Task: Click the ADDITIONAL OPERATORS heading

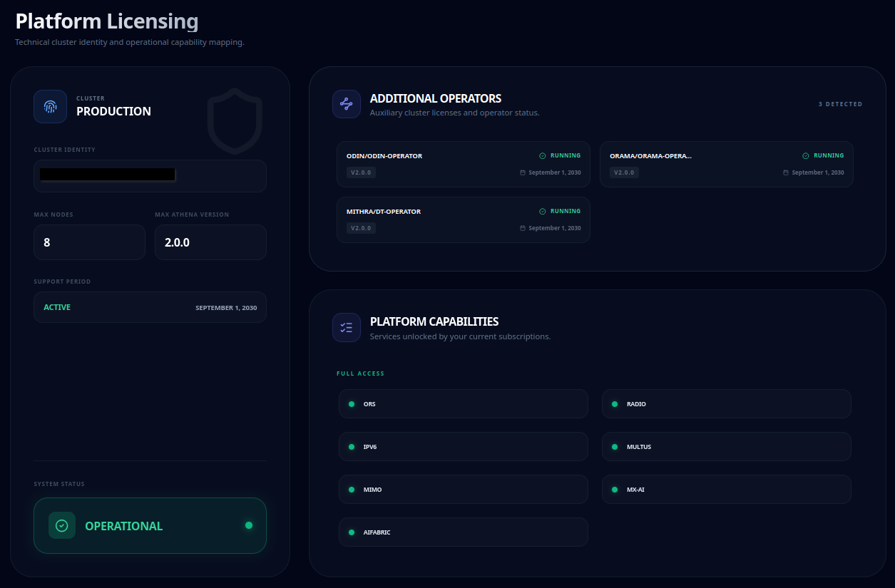Action: (x=436, y=98)
